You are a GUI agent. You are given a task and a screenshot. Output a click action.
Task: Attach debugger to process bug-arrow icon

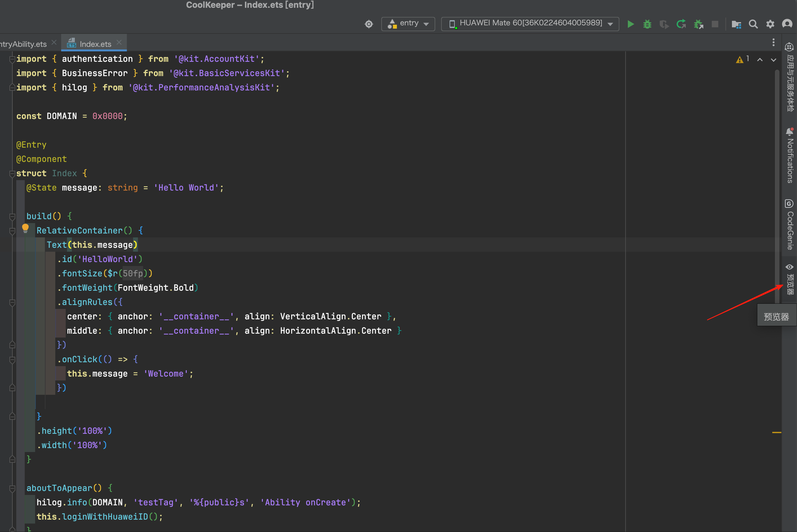point(698,24)
